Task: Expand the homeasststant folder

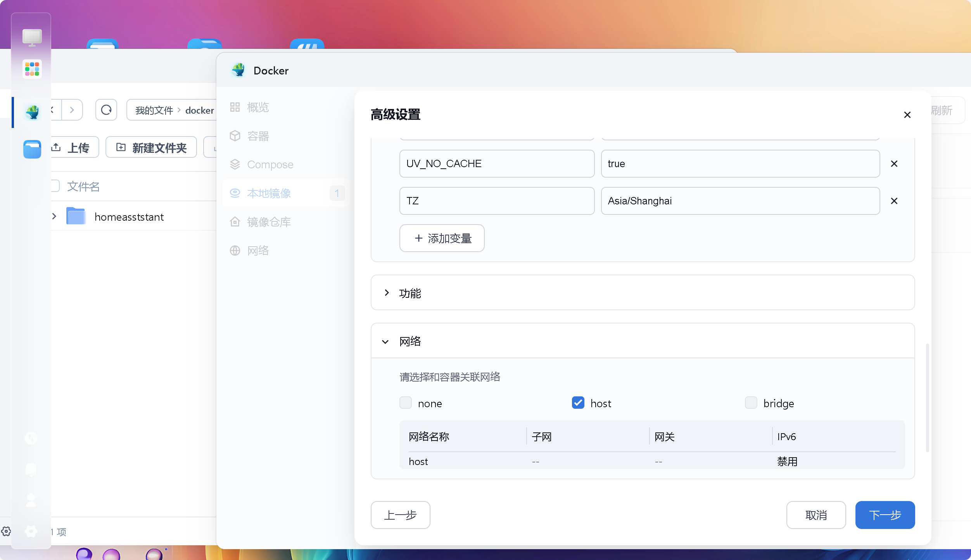Action: pyautogui.click(x=54, y=216)
